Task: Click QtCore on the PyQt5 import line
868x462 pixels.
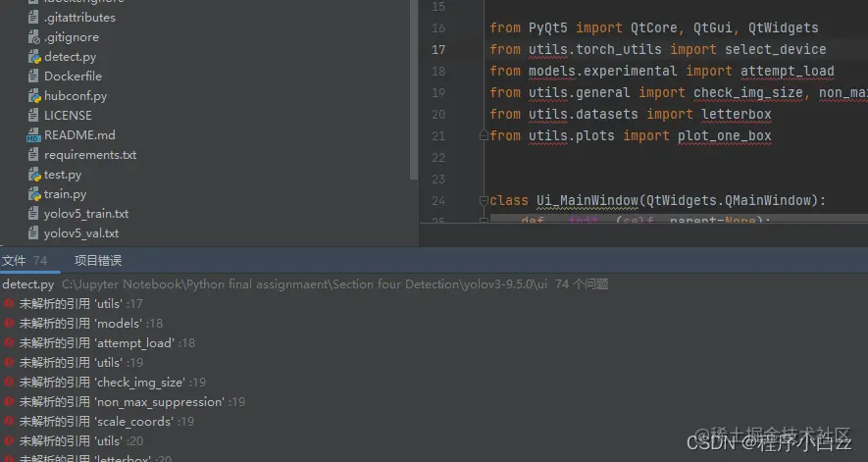Action: click(654, 27)
